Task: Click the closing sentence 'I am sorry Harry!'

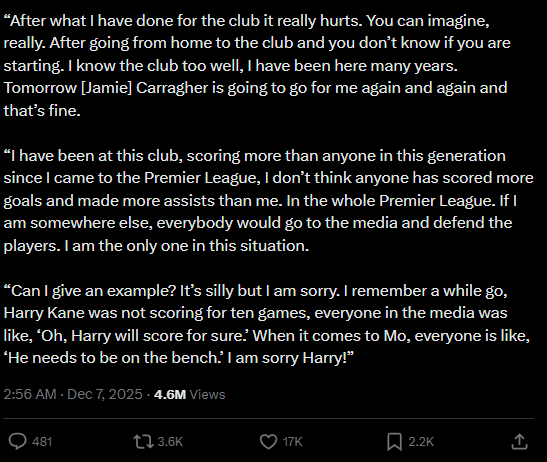Action: point(291,358)
